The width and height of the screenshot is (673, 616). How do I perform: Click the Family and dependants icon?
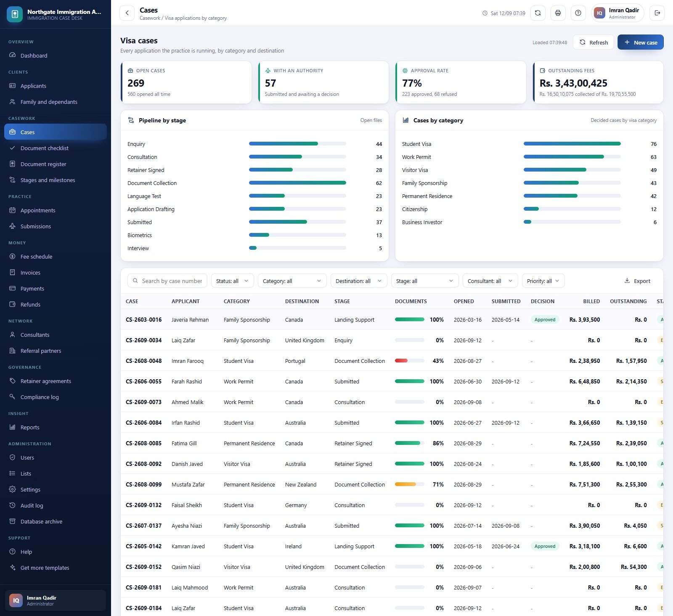(x=13, y=102)
